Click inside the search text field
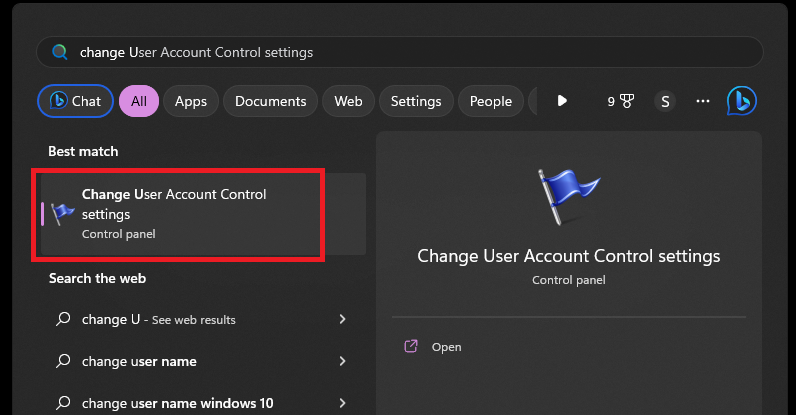 click(400, 52)
